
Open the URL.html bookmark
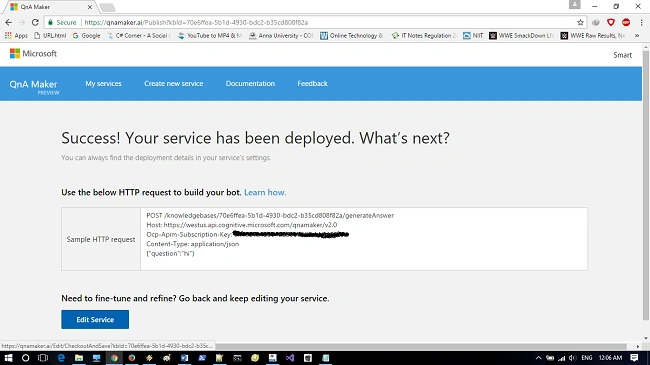pyautogui.click(x=50, y=36)
